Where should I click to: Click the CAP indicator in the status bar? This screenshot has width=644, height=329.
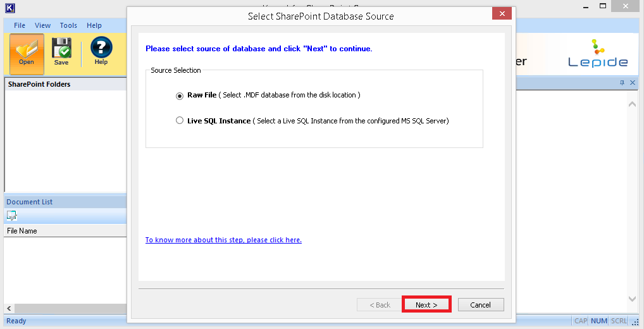point(580,321)
